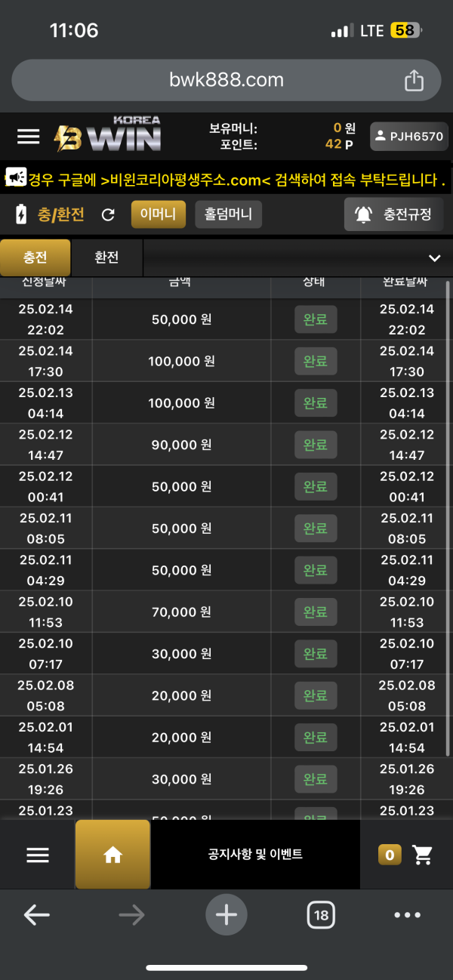Go home via gold house button

[112, 854]
